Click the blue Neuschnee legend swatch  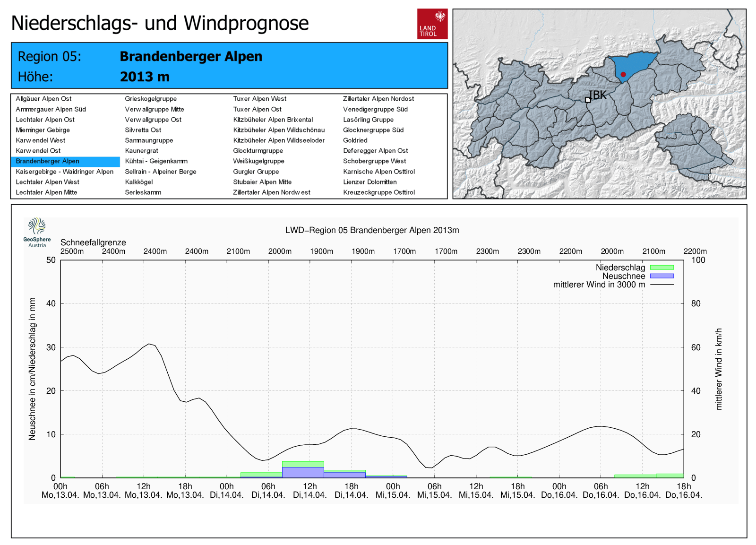click(x=661, y=276)
